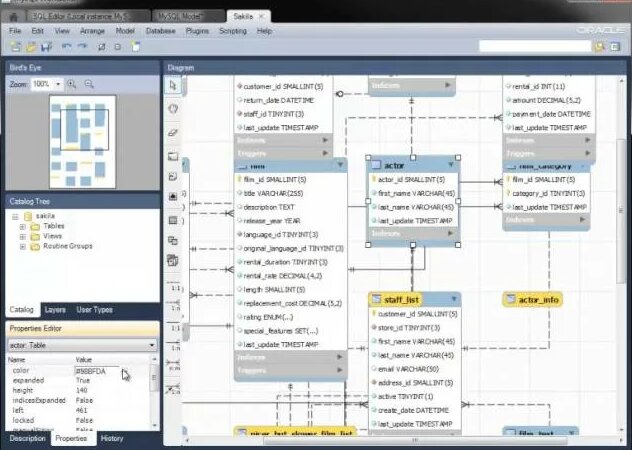This screenshot has height=450, width=632.
Task: Collapse the staff_list view header arrow
Action: coord(454,299)
